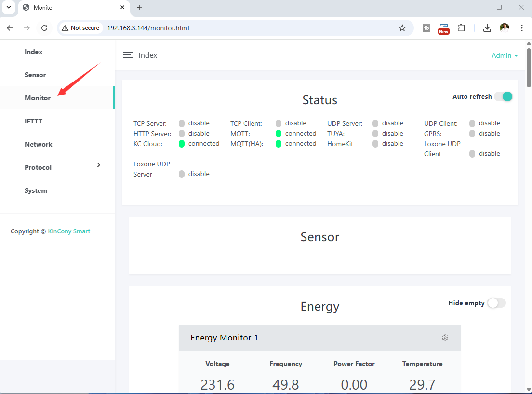The height and width of the screenshot is (394, 532).
Task: Open the browser extensions puzzle icon
Action: pyautogui.click(x=461, y=28)
